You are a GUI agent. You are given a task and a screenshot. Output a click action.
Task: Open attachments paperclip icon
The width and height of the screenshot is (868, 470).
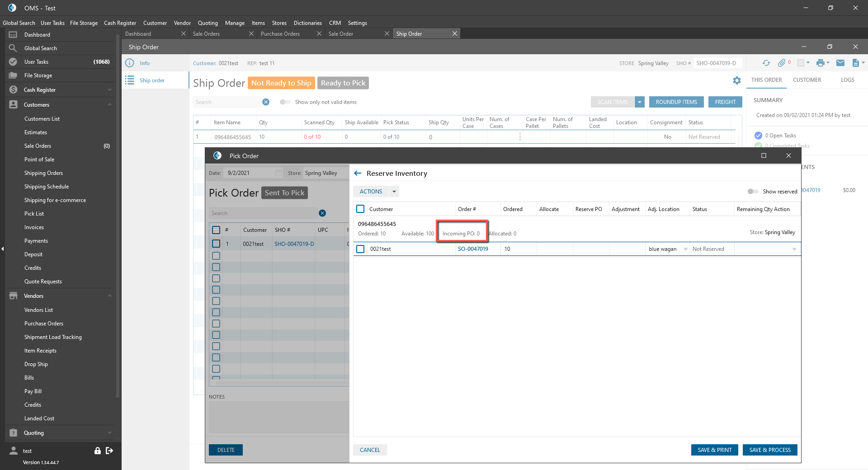coord(782,63)
